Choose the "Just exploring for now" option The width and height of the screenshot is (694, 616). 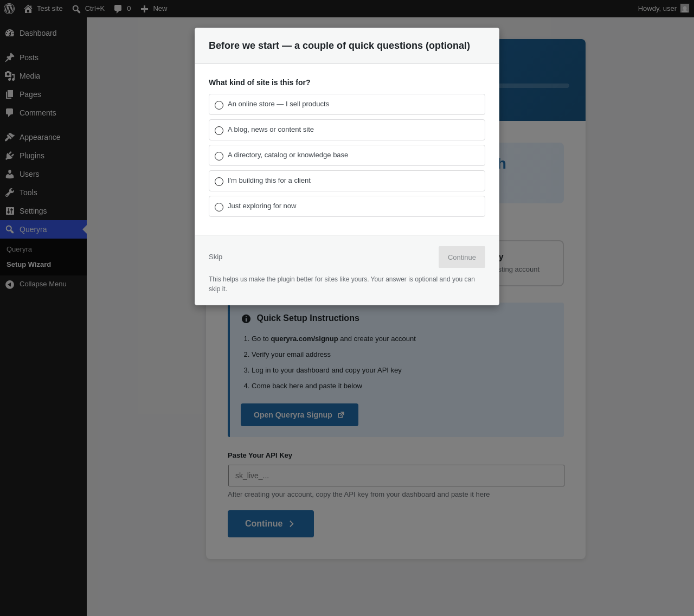347,207
